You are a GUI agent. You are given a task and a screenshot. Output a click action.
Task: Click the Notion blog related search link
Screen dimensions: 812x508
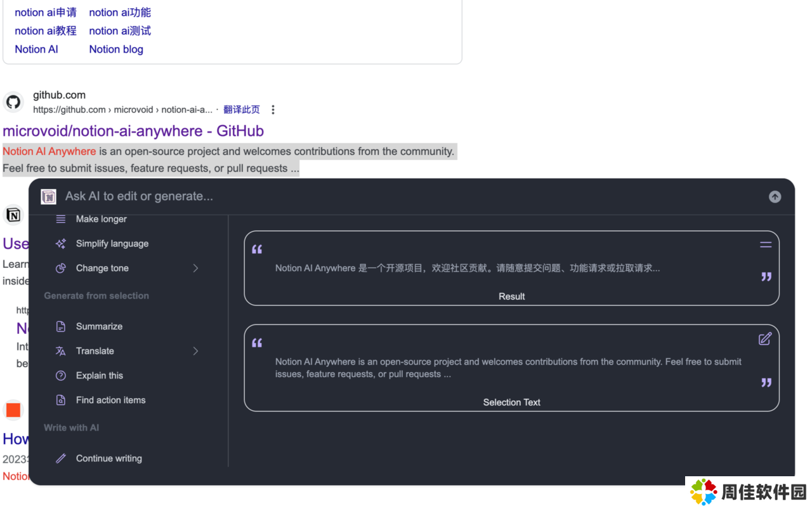tap(116, 50)
